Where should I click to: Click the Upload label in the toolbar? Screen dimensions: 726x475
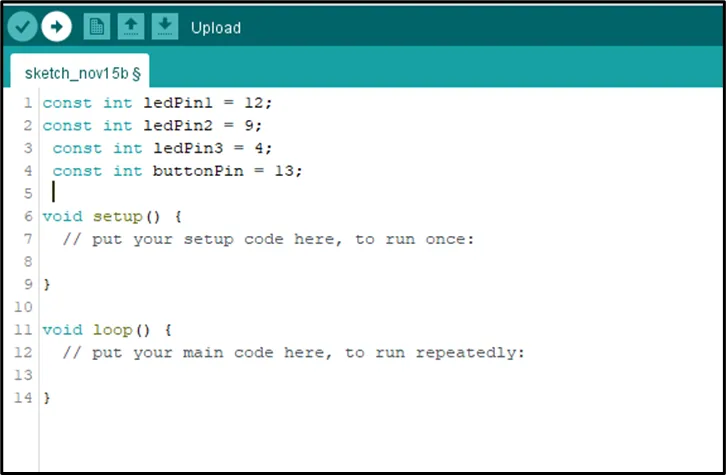click(x=216, y=28)
